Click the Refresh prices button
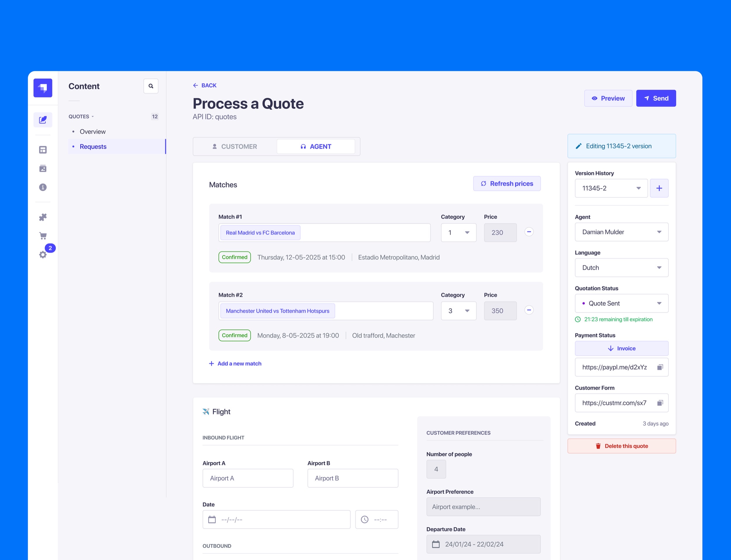Image resolution: width=731 pixels, height=560 pixels. click(x=507, y=184)
